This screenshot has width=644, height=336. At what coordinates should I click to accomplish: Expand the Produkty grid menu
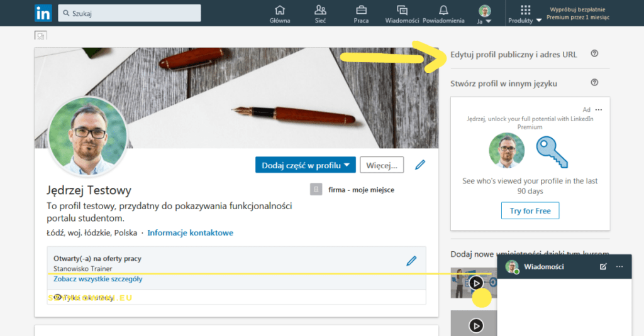coord(525,14)
